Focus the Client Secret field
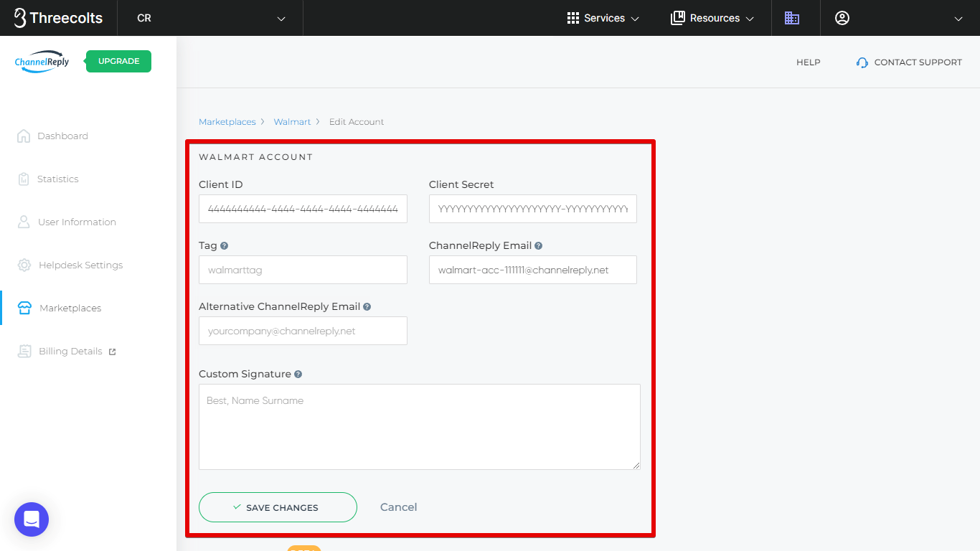980x551 pixels. click(x=533, y=209)
